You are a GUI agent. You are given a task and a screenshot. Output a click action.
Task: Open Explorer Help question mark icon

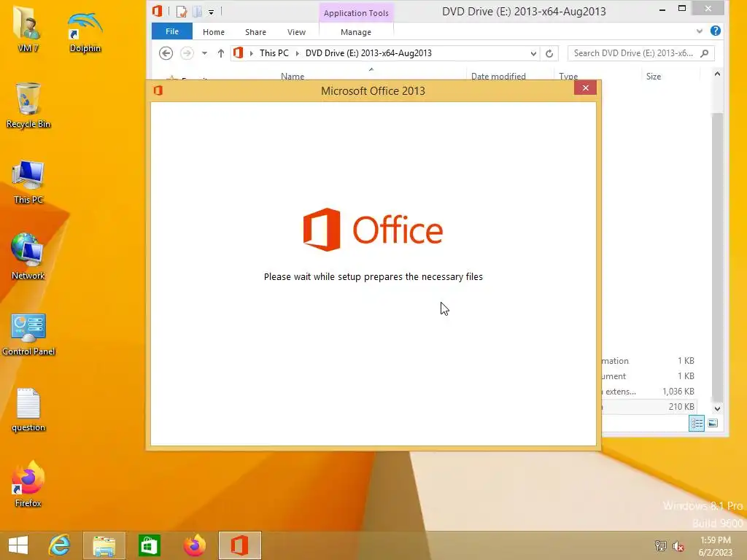click(715, 31)
